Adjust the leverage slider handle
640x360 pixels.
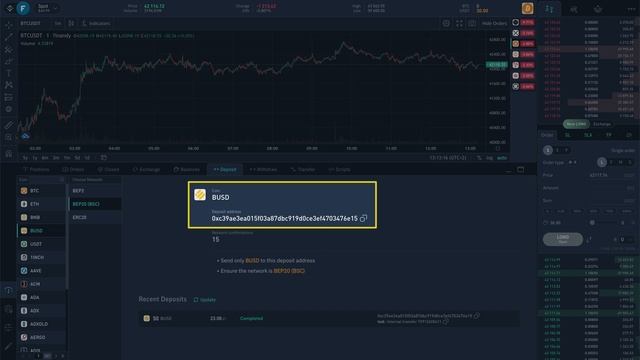pos(592,223)
